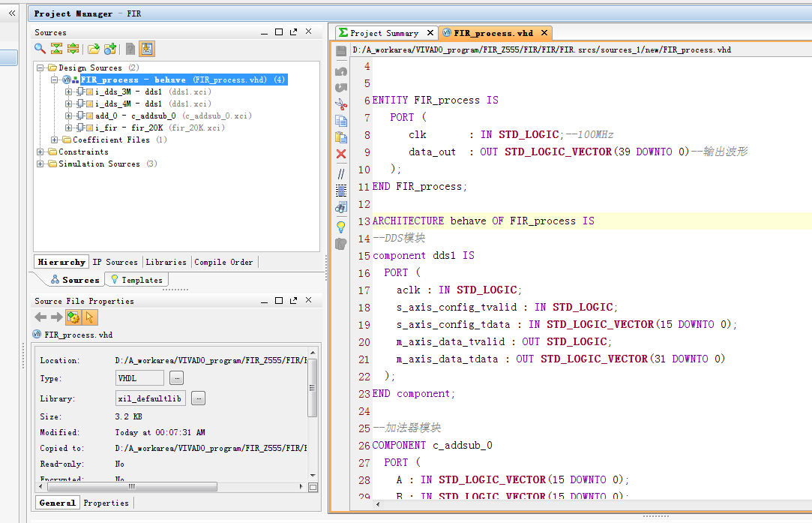Screen dimensions: 812x523
Task: Click the red X delete icon in editor
Action: coord(341,154)
